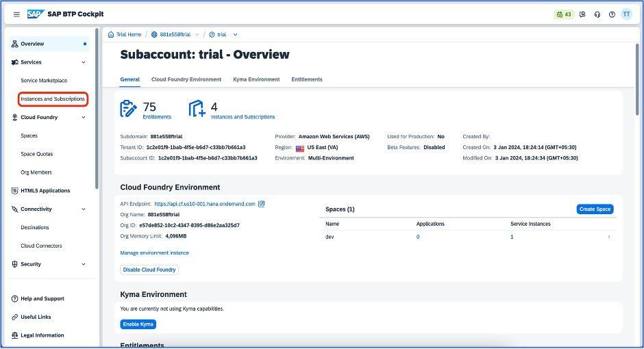Open HTML5 Applications in the sidebar
The image size is (644, 349).
(x=45, y=191)
